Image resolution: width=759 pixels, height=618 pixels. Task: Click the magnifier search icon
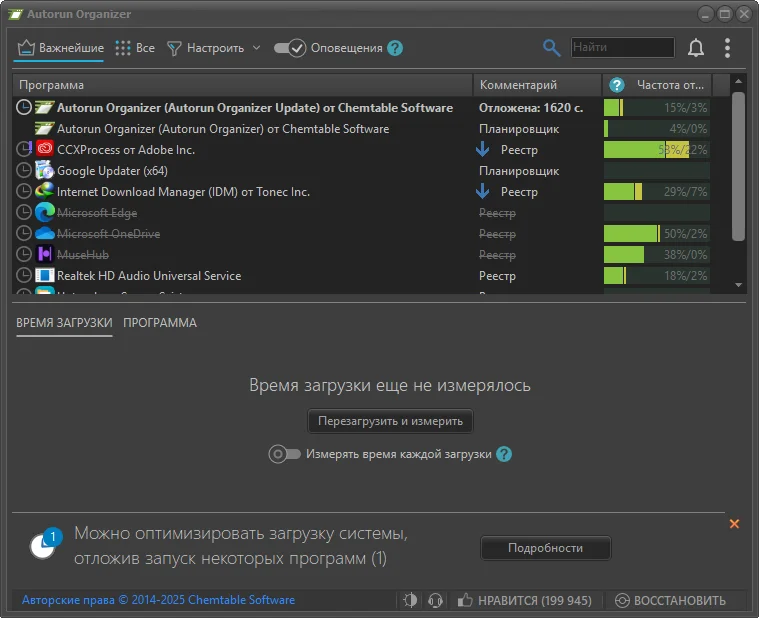click(551, 48)
